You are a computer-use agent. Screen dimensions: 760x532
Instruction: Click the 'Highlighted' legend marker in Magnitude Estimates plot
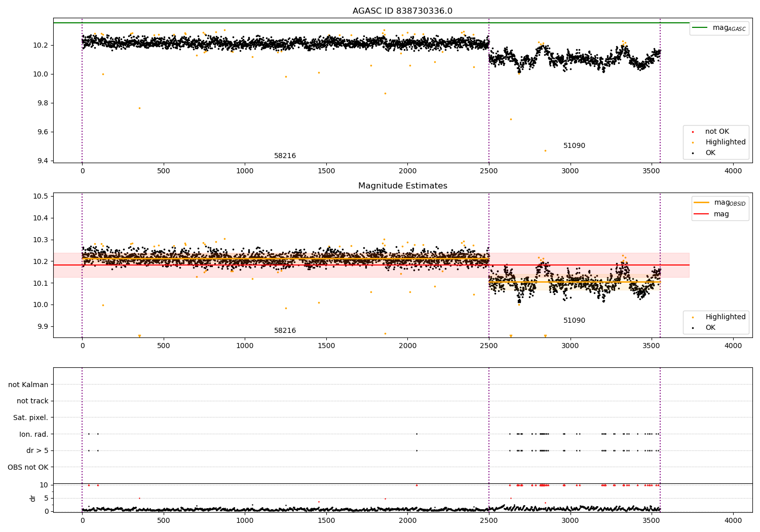pyautogui.click(x=693, y=317)
